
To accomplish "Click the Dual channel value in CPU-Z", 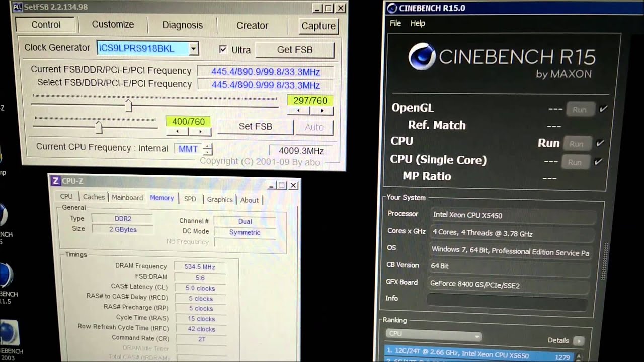I will [245, 221].
